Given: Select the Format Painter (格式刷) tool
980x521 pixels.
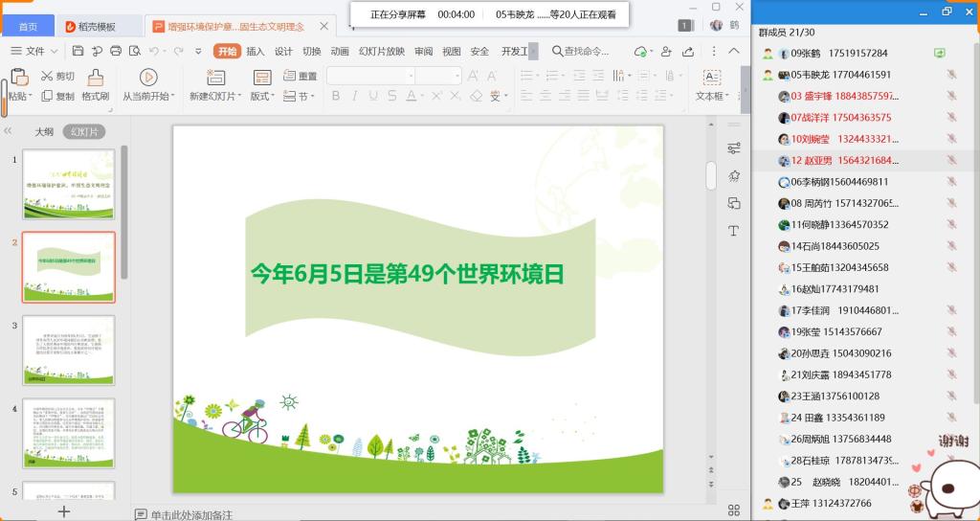Looking at the screenshot, I should [x=96, y=85].
